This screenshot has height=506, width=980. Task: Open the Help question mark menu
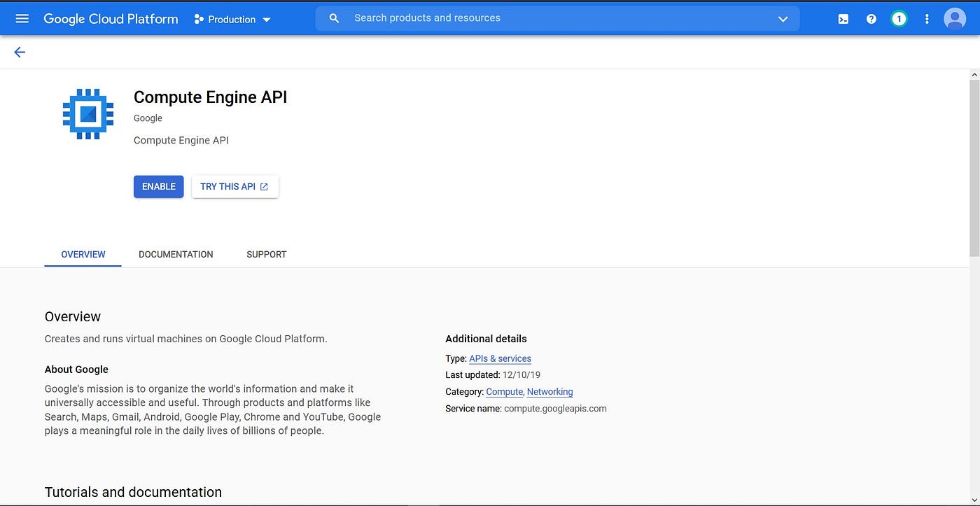[871, 19]
